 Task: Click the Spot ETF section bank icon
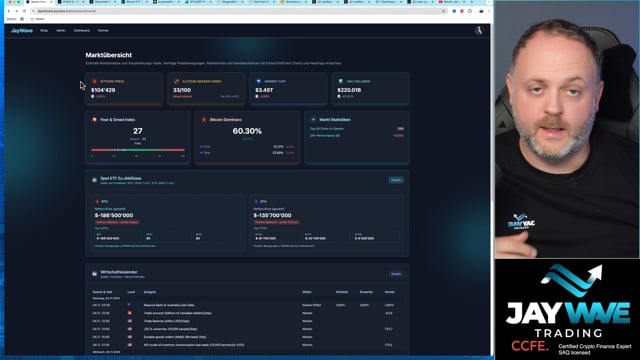pyautogui.click(x=95, y=180)
